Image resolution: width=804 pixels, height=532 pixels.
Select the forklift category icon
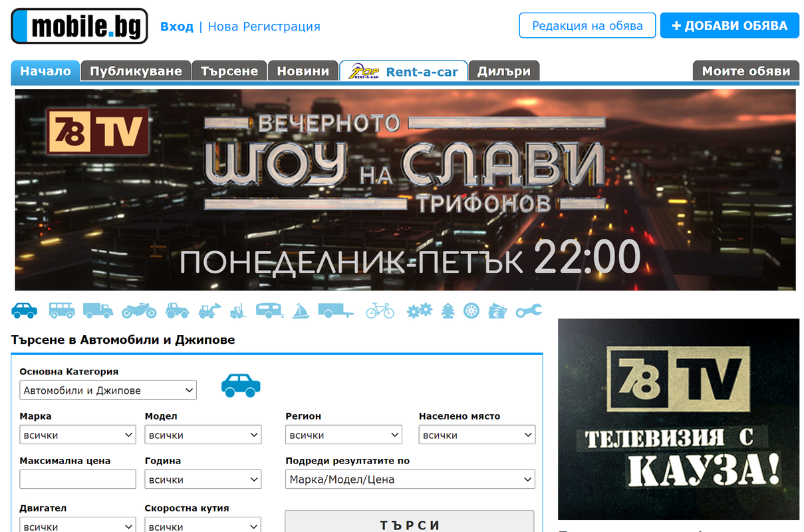(238, 311)
